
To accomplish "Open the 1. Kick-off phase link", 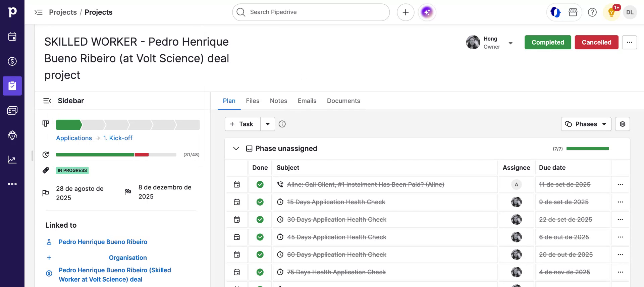I will [118, 138].
